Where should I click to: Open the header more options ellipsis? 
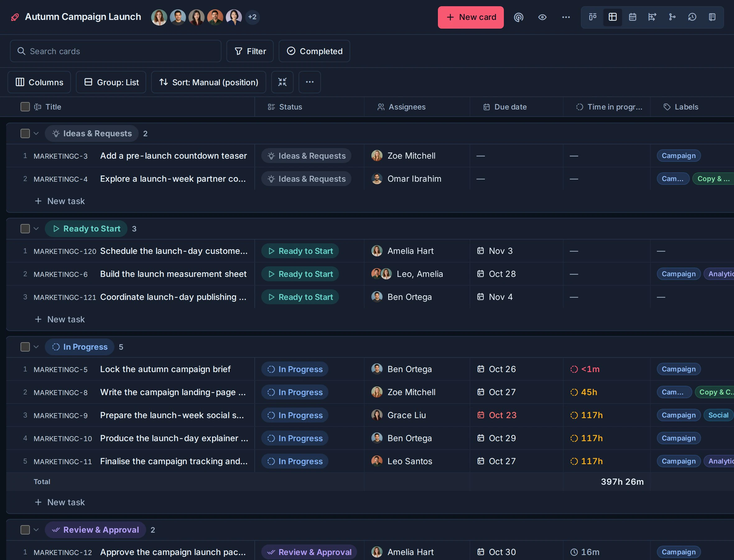(566, 17)
